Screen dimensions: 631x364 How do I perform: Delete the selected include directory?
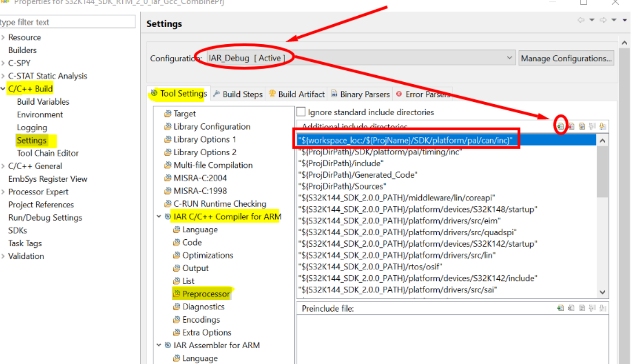[572, 126]
